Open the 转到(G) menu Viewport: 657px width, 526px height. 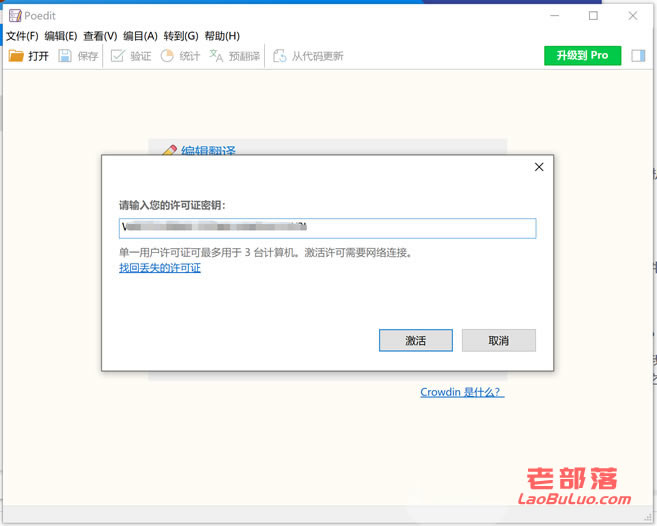(x=181, y=36)
